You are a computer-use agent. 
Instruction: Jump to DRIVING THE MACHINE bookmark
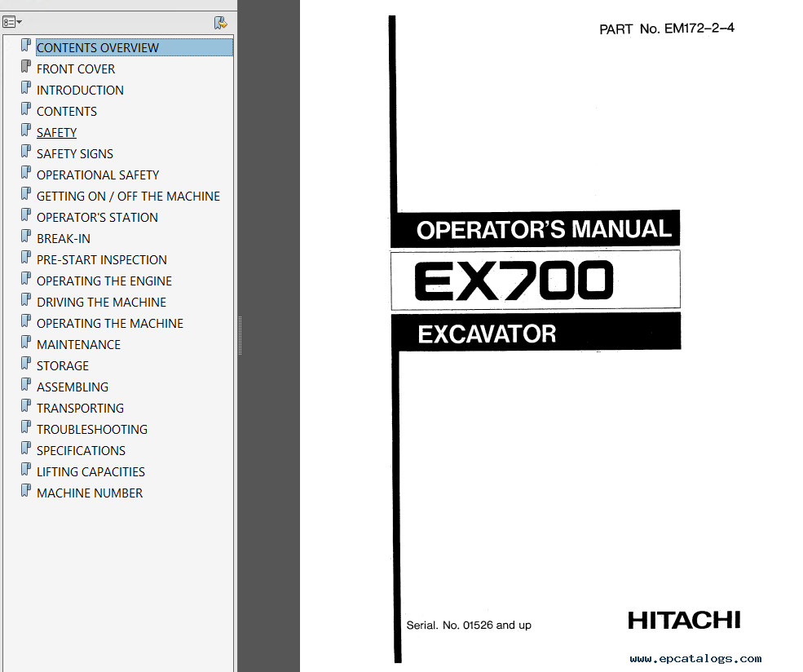coord(101,303)
